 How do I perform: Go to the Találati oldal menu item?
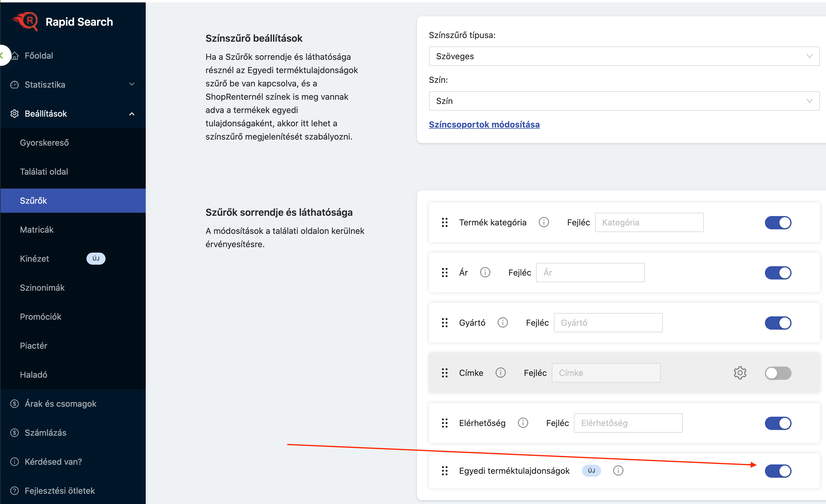(x=44, y=172)
